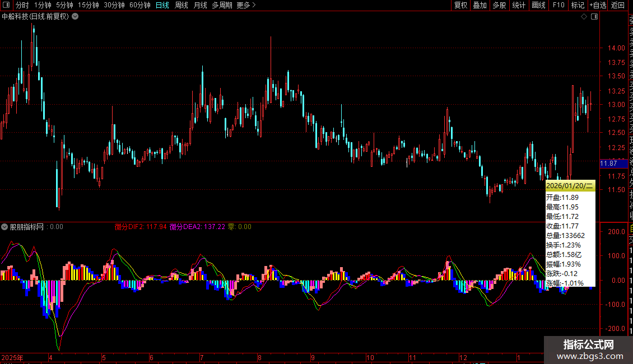The width and height of the screenshot is (633, 364).
Task: Switch to 月线 monthly chart
Action: point(200,5)
